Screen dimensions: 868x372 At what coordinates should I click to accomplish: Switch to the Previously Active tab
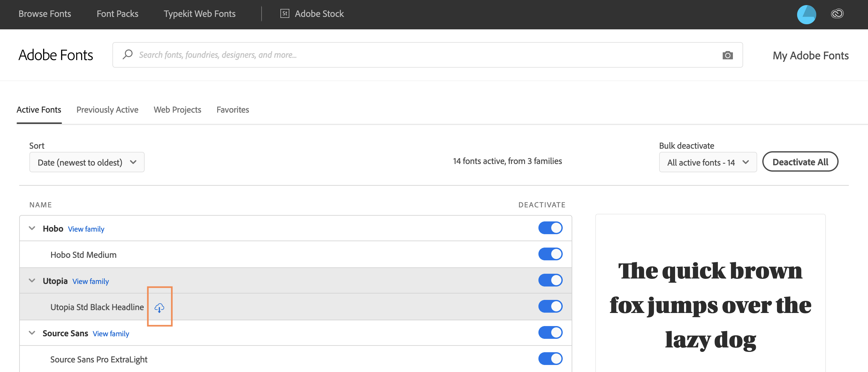pyautogui.click(x=107, y=109)
